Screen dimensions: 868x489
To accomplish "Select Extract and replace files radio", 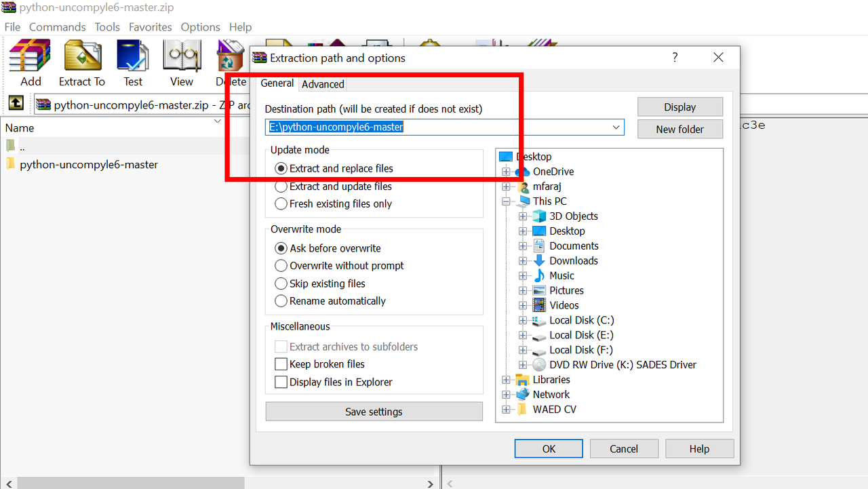I will [281, 168].
